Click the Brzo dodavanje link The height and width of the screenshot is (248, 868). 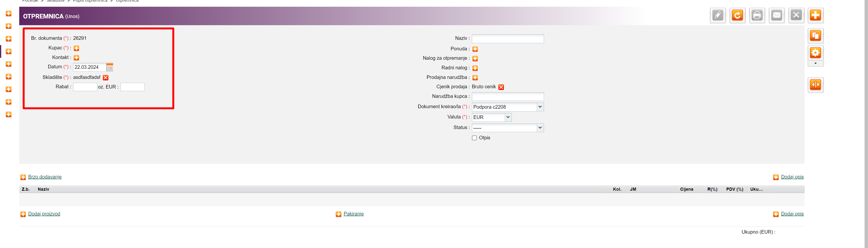[x=45, y=177]
